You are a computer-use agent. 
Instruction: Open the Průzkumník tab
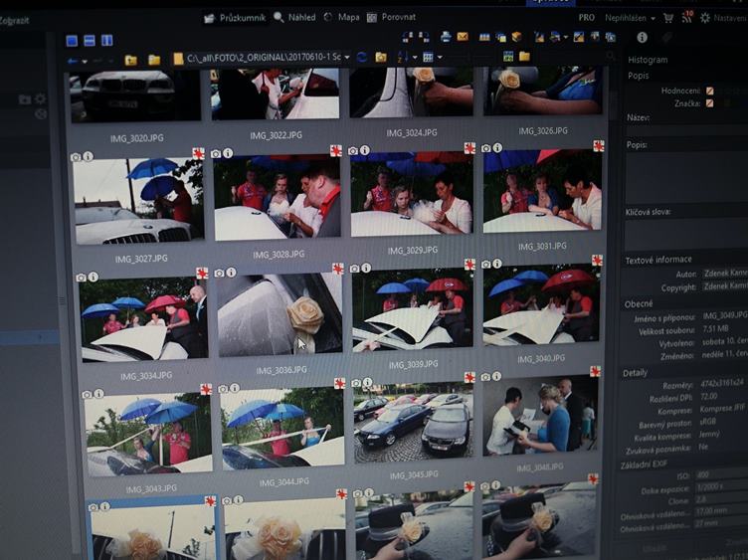click(234, 18)
